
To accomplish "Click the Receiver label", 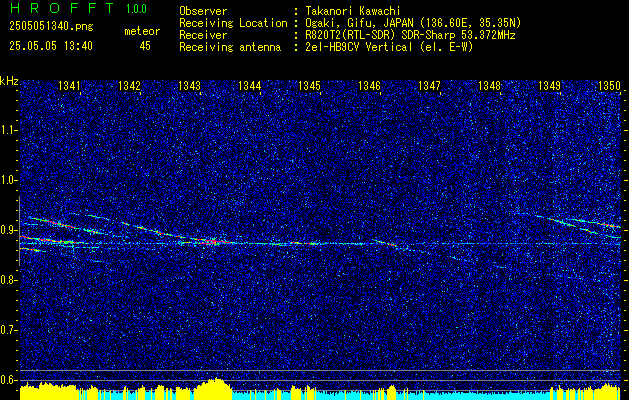I will [x=203, y=35].
